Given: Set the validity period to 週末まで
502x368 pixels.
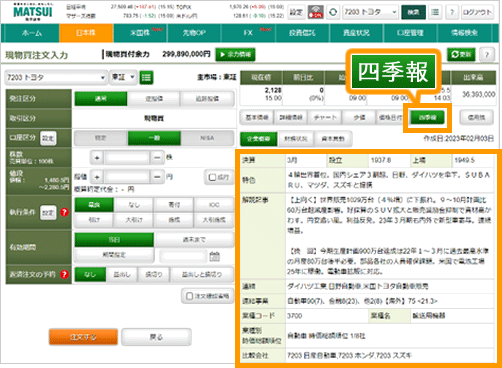Looking at the screenshot, I should pos(194,240).
